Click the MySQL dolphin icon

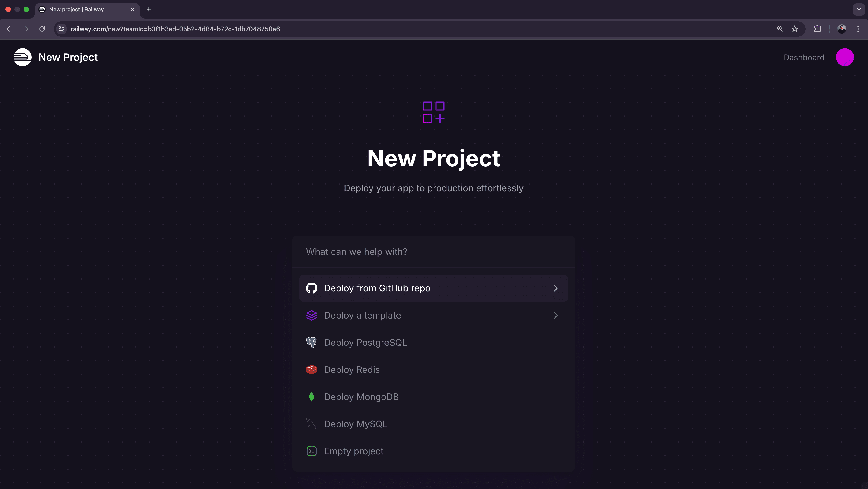click(311, 424)
